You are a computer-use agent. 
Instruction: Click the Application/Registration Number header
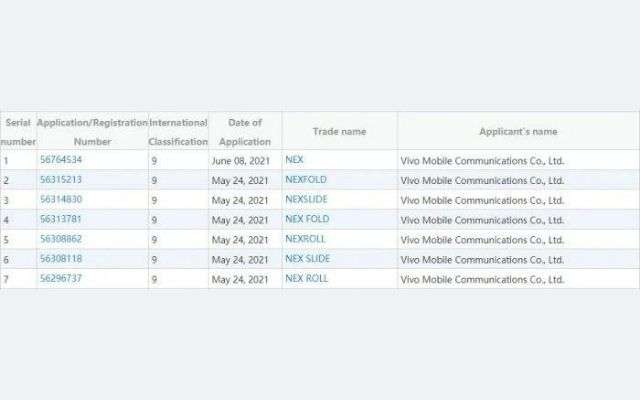point(92,132)
